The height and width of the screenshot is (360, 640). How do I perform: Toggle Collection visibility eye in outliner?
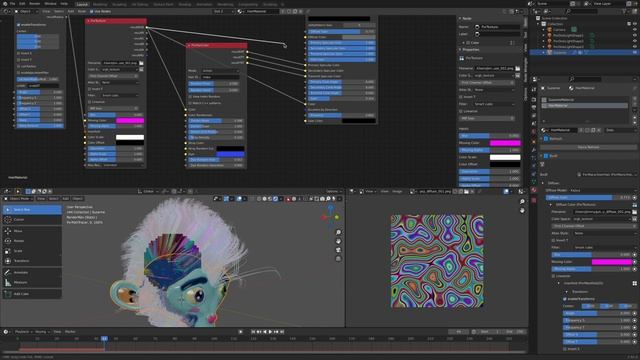(x=635, y=24)
